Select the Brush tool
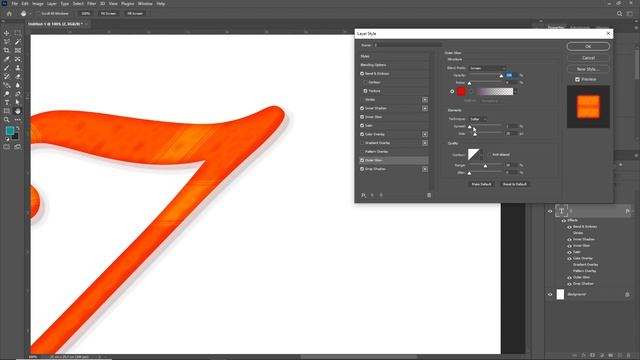The height and width of the screenshot is (360, 640). (7, 68)
